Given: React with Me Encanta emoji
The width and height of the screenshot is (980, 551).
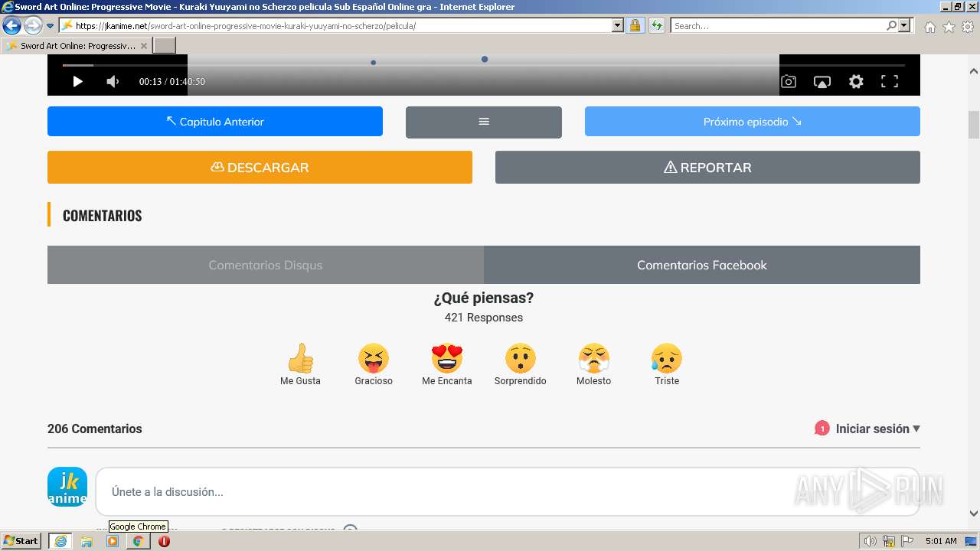Looking at the screenshot, I should pos(447,364).
